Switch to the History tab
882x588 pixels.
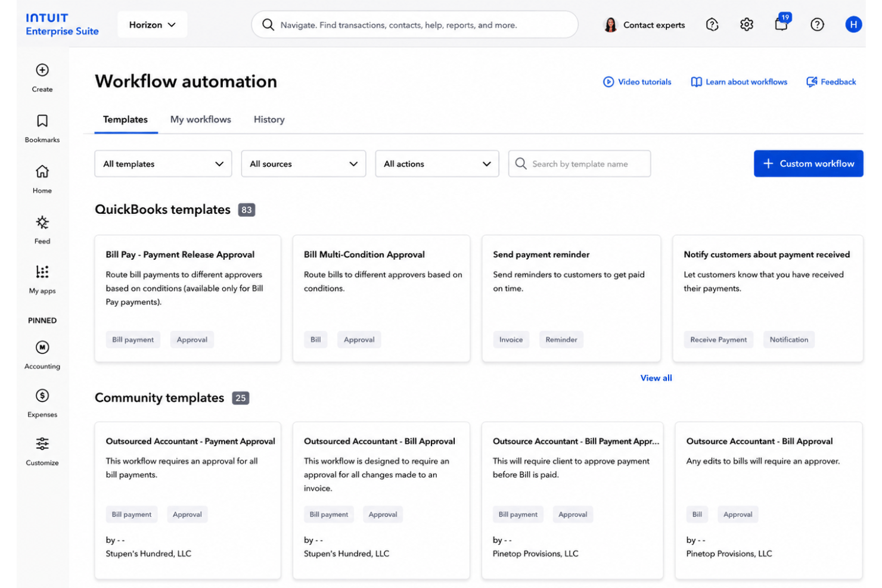pos(269,119)
